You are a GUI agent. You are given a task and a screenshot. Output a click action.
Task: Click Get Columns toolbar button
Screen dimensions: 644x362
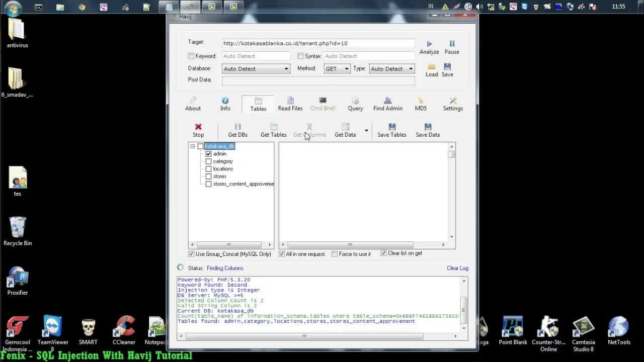(309, 130)
